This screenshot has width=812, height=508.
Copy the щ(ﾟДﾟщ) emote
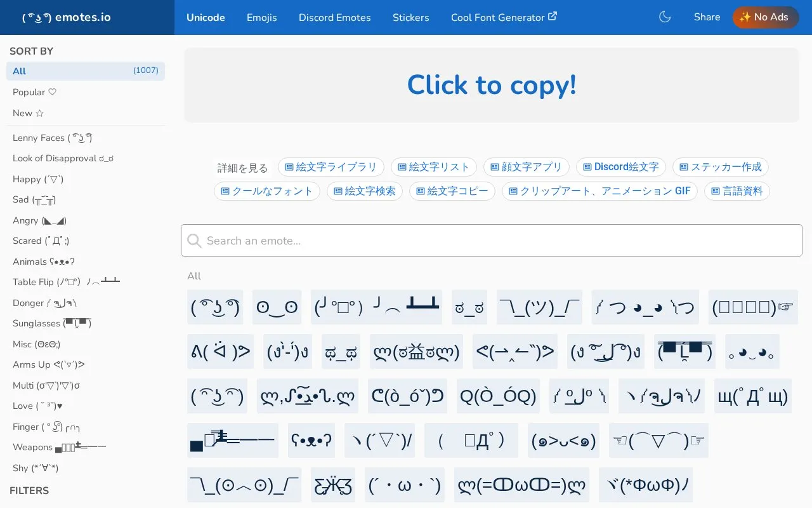753,396
